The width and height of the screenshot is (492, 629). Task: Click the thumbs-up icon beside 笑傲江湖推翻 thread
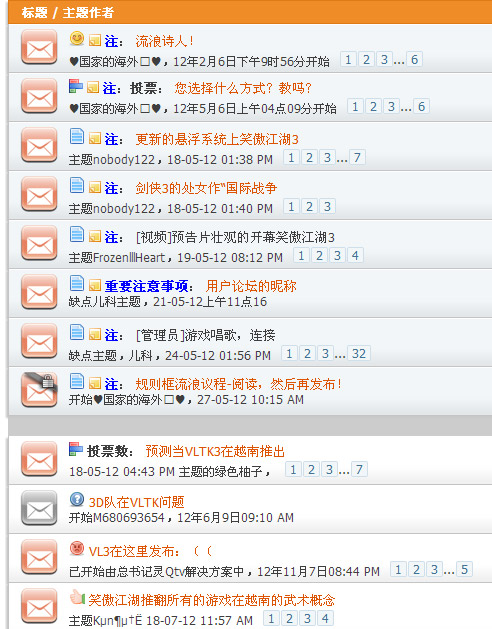click(x=77, y=597)
